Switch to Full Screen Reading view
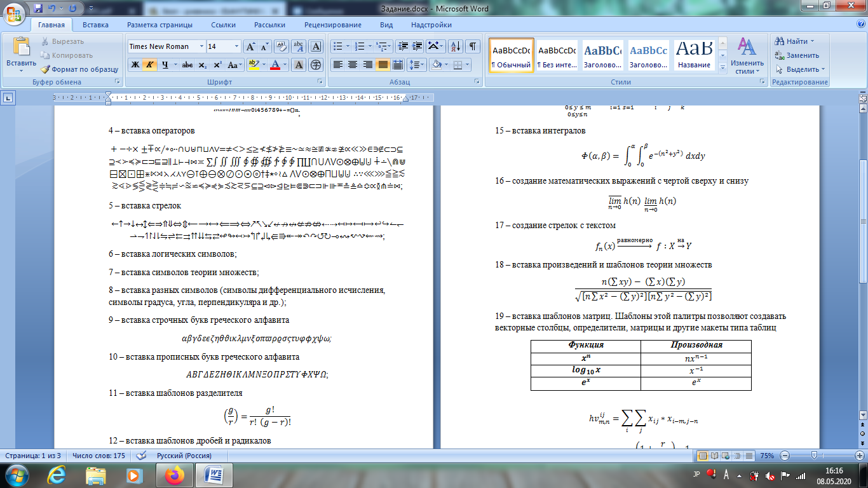Viewport: 868px width, 488px height. (714, 456)
